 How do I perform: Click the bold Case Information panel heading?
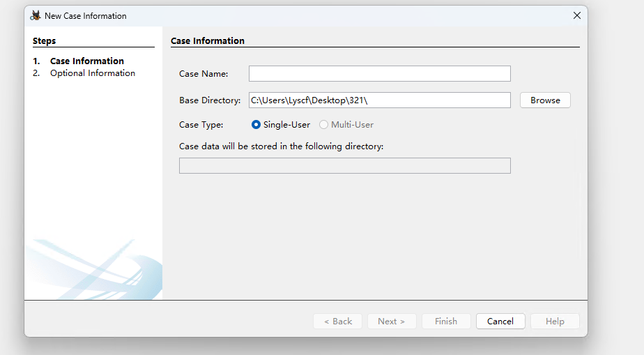(x=208, y=41)
